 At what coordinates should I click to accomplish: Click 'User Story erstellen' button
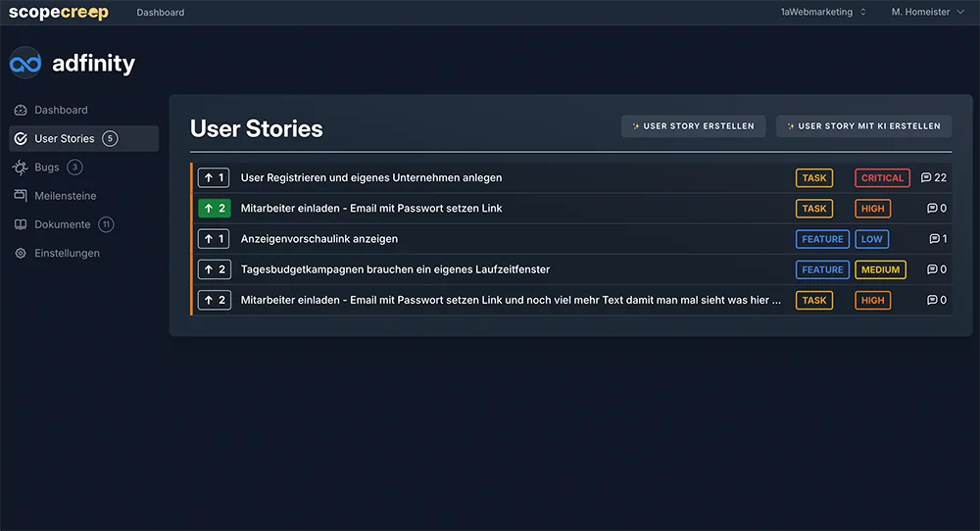point(693,126)
